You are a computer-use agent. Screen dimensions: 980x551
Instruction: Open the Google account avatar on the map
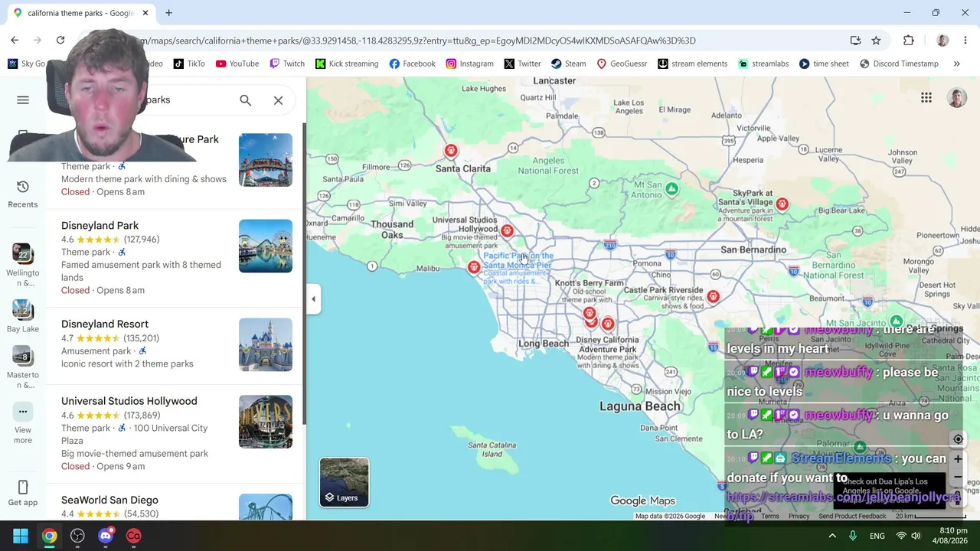[957, 97]
